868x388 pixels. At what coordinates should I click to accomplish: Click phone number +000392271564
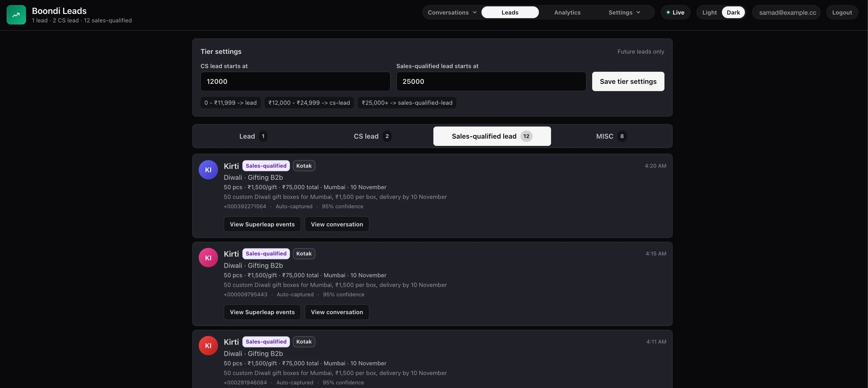pos(245,206)
